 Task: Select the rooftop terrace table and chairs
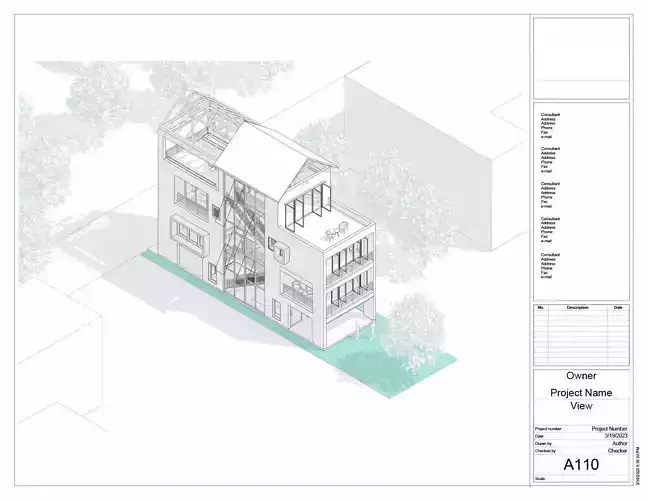(x=335, y=233)
